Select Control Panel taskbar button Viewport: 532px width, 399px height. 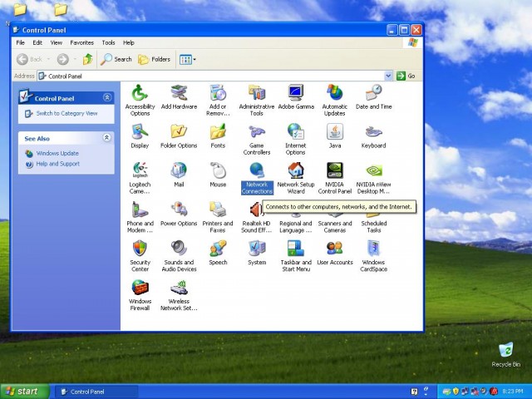[x=96, y=392]
